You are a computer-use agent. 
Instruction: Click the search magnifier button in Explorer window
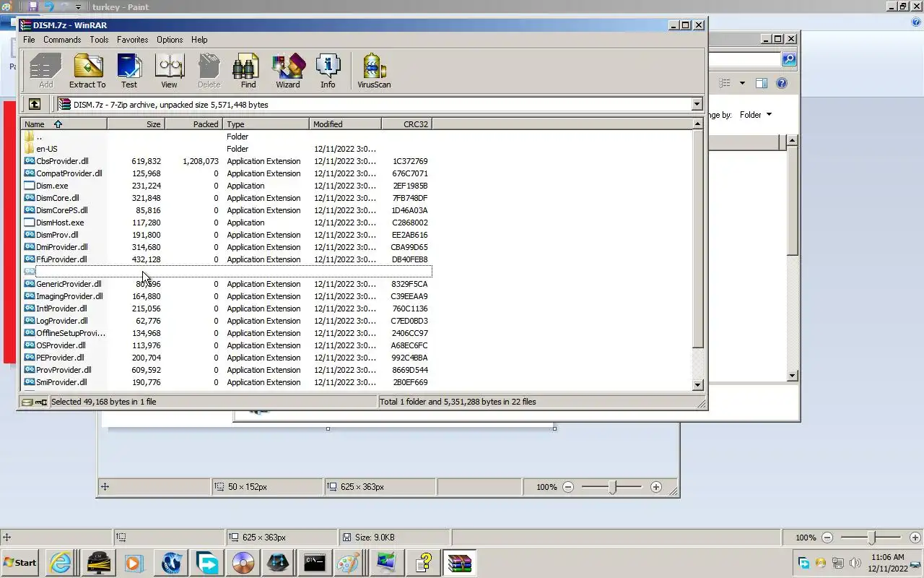(789, 59)
